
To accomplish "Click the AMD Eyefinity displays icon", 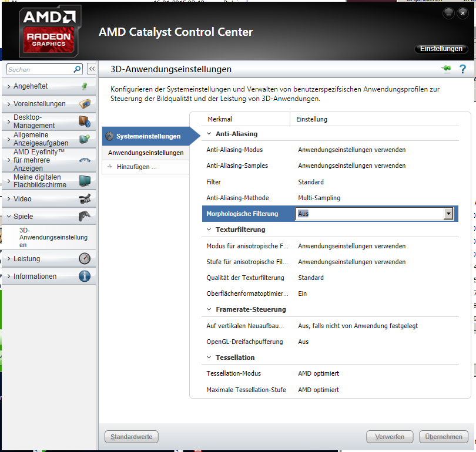I will (x=85, y=160).
